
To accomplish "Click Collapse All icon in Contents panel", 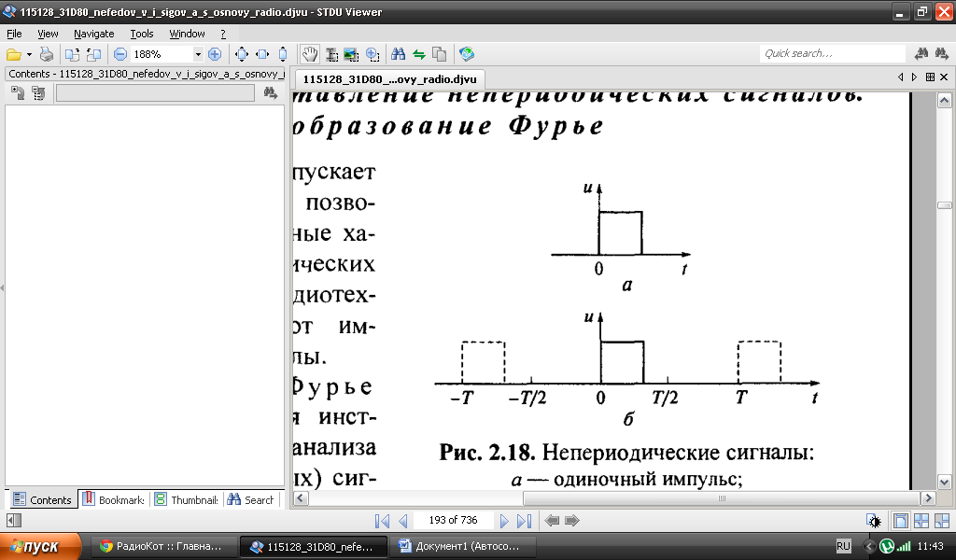I will 38,92.
